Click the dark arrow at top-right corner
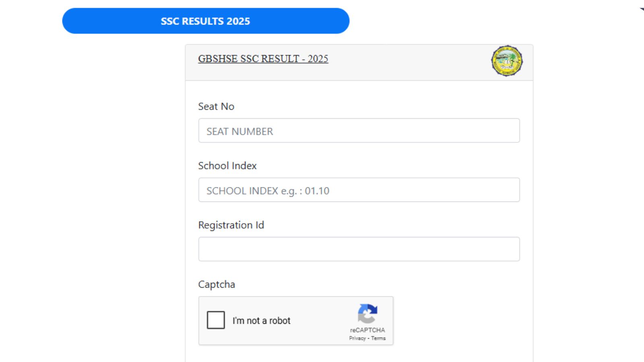The height and width of the screenshot is (362, 644). [x=642, y=9]
